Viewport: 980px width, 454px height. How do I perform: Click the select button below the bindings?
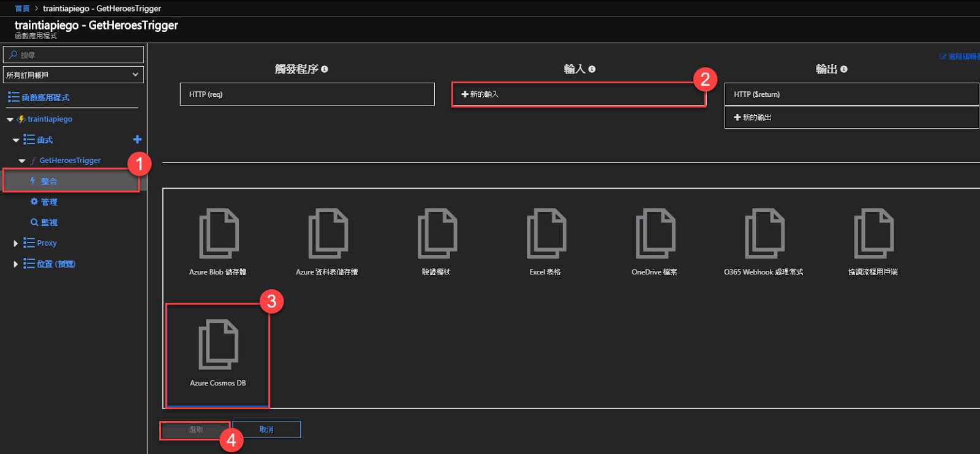tap(196, 429)
